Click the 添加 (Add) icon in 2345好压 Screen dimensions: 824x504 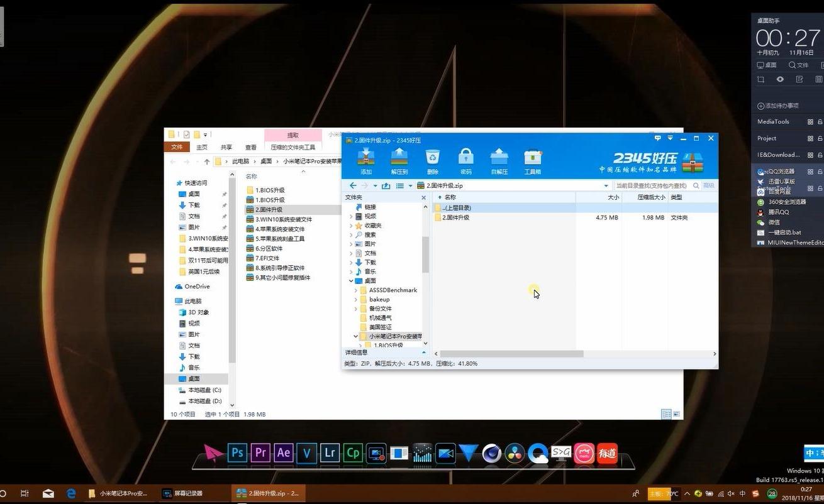pyautogui.click(x=366, y=161)
